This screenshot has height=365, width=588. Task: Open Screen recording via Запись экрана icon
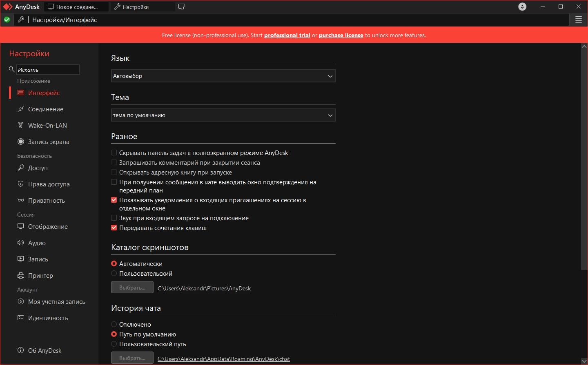click(21, 142)
